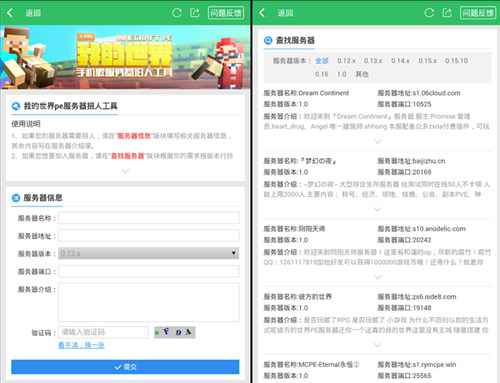Tap the share icon in the left screen header
The height and width of the screenshot is (383, 500).
point(195,13)
